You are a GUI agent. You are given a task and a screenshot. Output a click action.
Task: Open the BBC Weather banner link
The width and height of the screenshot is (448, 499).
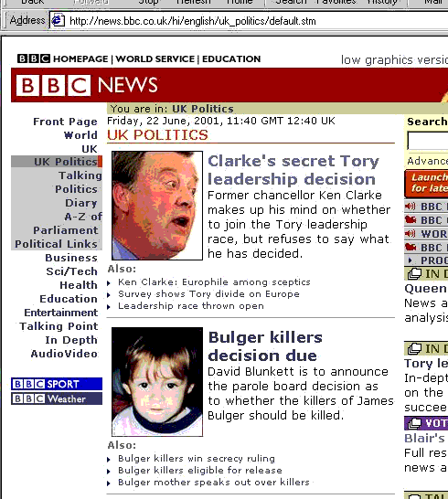click(57, 398)
